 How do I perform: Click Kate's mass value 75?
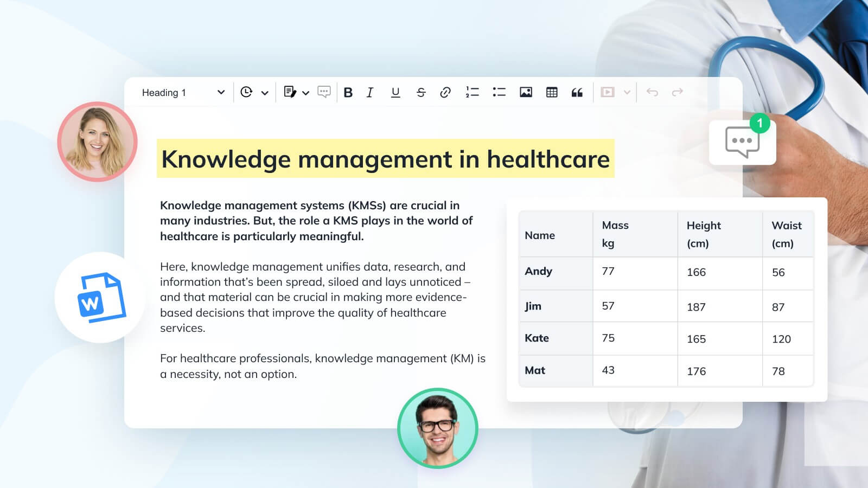click(608, 338)
